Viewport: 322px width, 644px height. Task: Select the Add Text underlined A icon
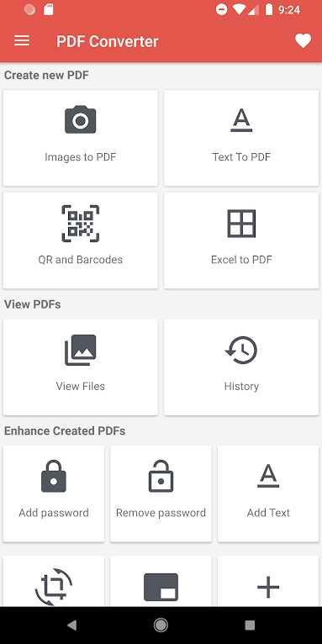[x=268, y=476]
